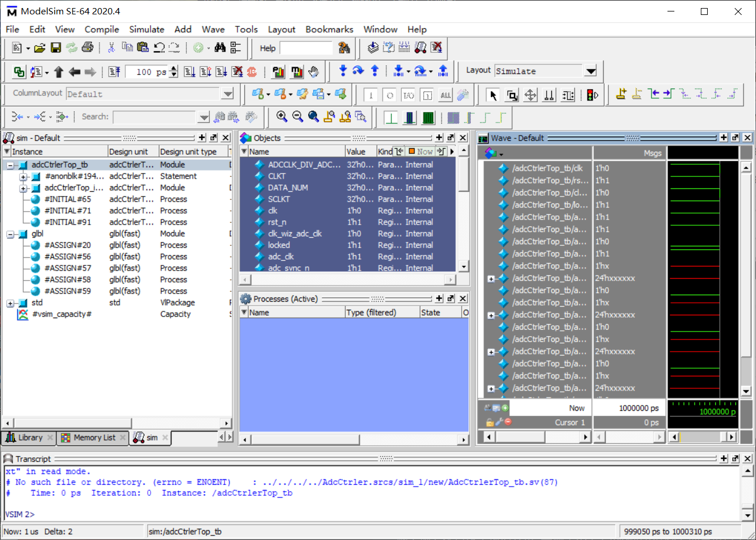Expand the std package node
Image resolution: width=756 pixels, height=540 pixels.
pyautogui.click(x=10, y=303)
